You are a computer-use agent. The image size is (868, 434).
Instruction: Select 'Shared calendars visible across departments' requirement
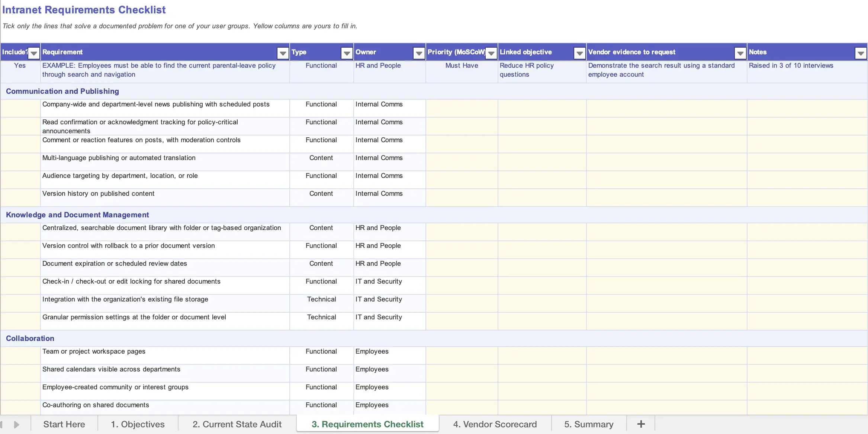pyautogui.click(x=165, y=373)
